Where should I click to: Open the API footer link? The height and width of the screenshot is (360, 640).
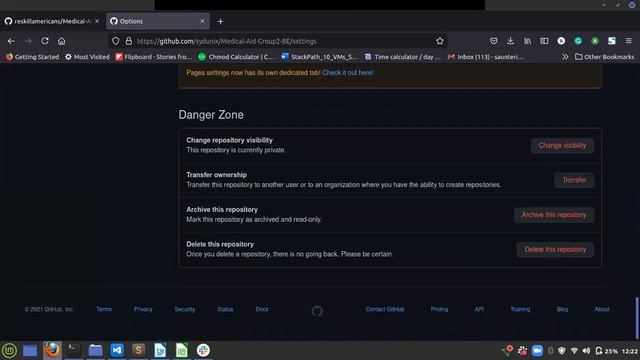[x=479, y=309]
